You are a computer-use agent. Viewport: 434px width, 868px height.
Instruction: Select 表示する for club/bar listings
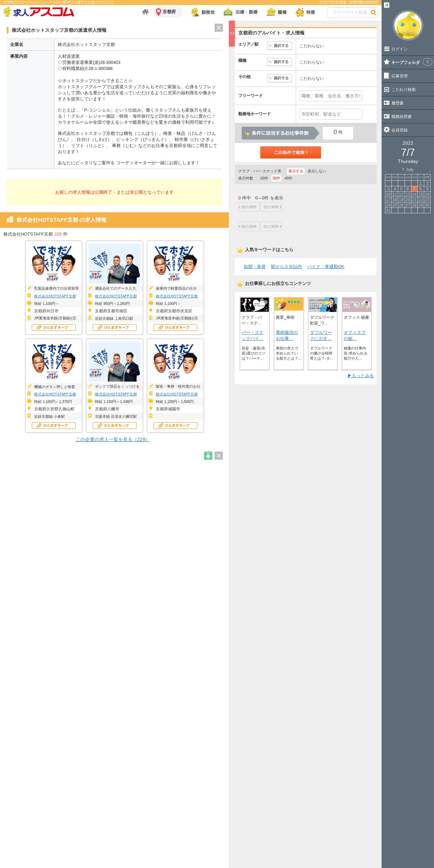[x=295, y=171]
